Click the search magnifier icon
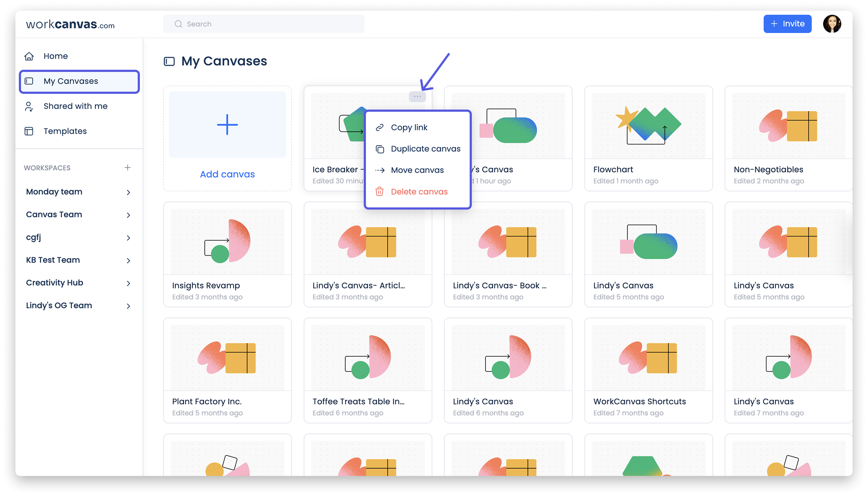The height and width of the screenshot is (496, 868). [x=178, y=24]
